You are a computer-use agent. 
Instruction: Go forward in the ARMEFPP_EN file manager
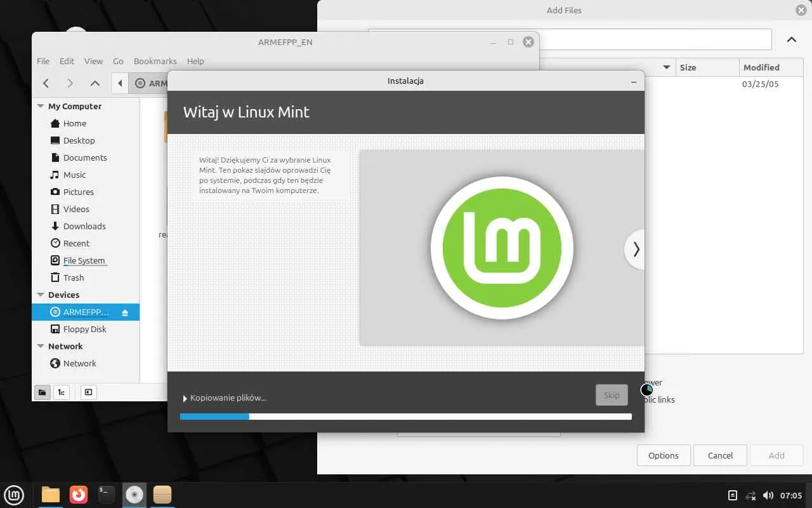coord(70,83)
